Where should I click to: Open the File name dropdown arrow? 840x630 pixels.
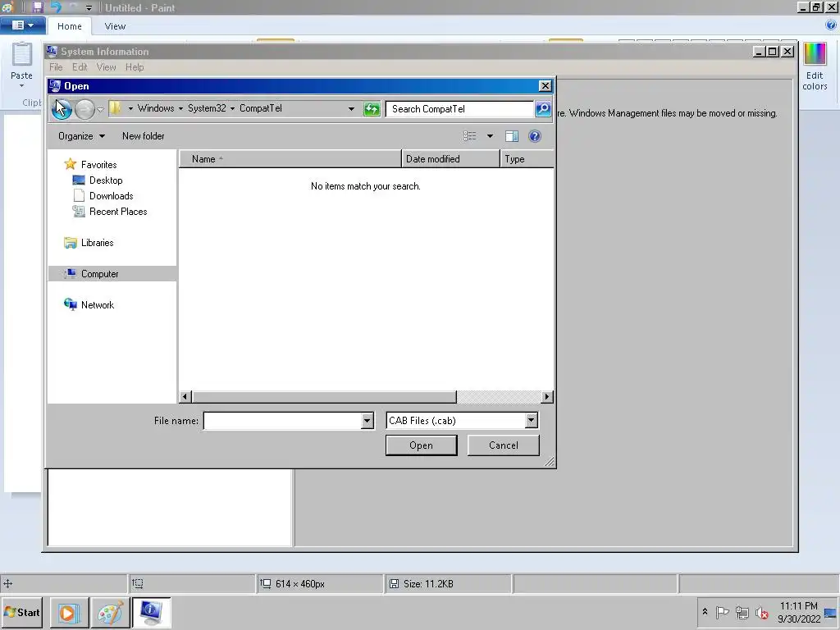point(367,421)
